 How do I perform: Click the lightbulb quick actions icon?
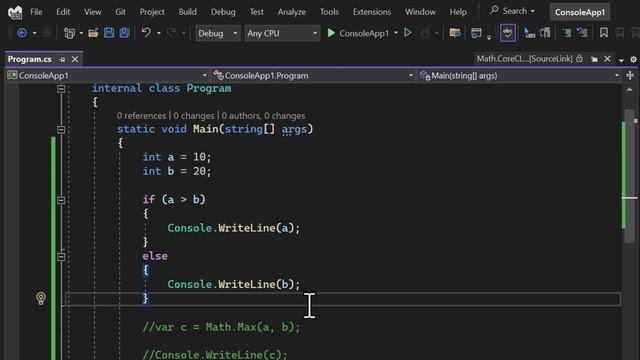pos(41,298)
